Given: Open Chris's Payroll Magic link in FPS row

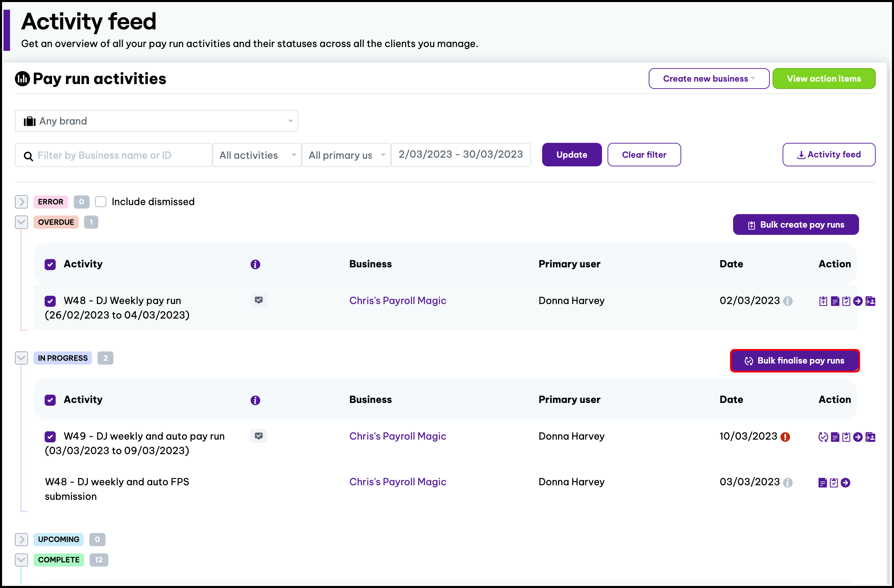Looking at the screenshot, I should (x=398, y=482).
